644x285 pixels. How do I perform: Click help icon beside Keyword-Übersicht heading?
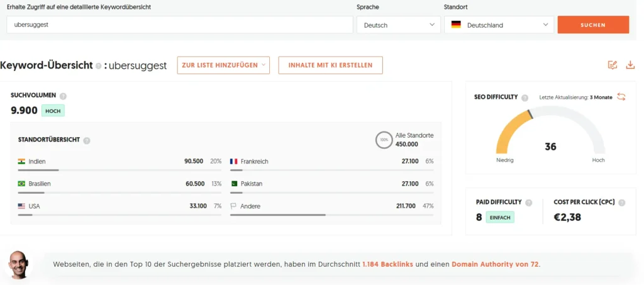(x=98, y=65)
